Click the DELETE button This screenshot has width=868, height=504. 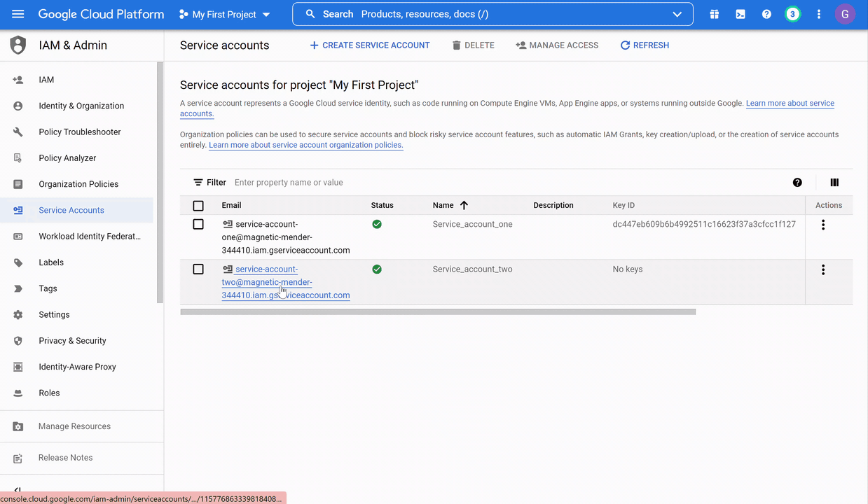pos(473,45)
